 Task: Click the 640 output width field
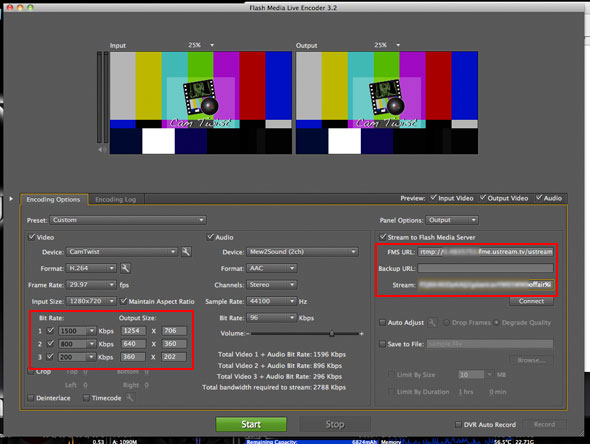133,344
